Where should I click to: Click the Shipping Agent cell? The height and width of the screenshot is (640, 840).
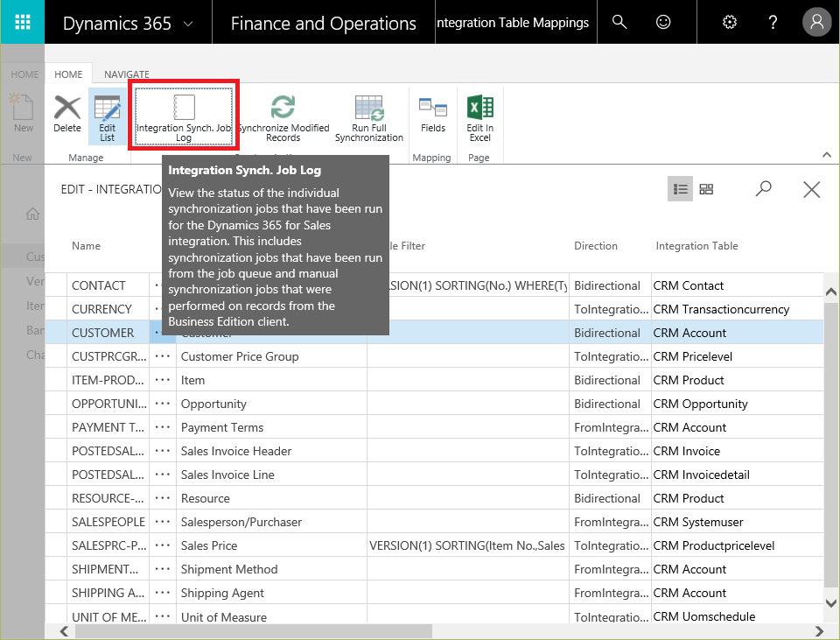(x=271, y=593)
